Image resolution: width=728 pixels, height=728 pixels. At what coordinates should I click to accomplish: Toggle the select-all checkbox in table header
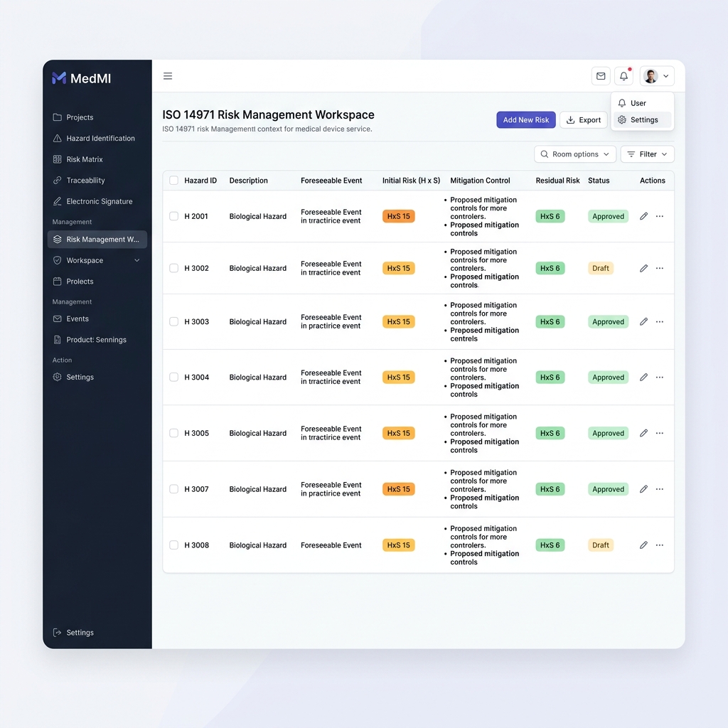tap(173, 181)
